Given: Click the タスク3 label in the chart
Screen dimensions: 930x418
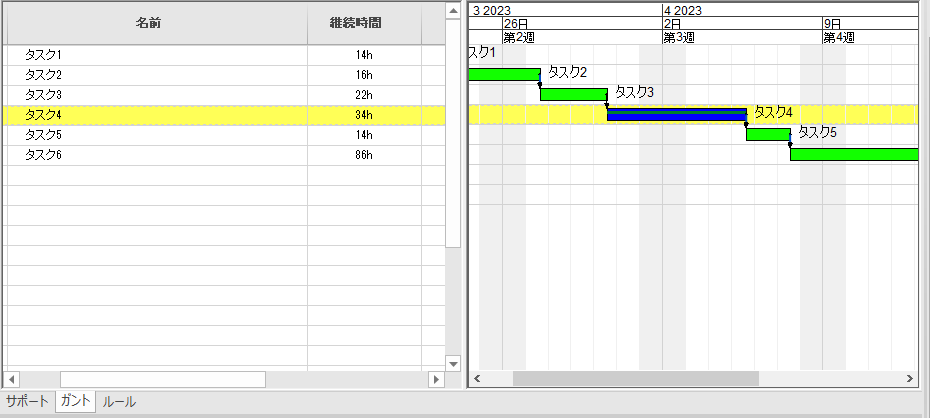Looking at the screenshot, I should (x=634, y=92).
